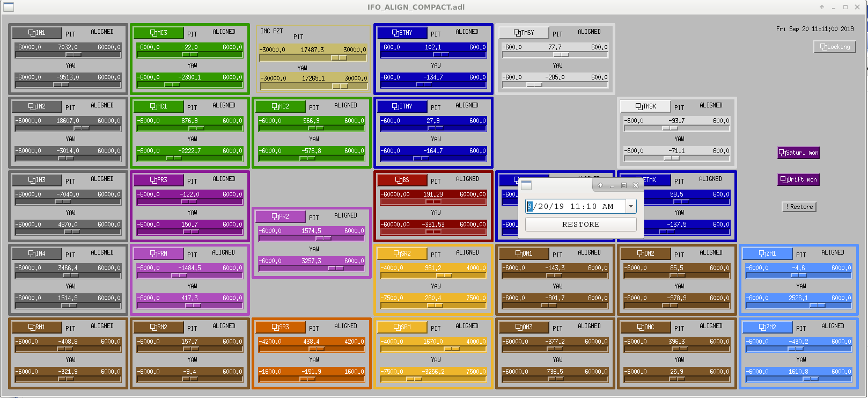Open the Satur. mon display menu
868x398 pixels.
pos(798,153)
